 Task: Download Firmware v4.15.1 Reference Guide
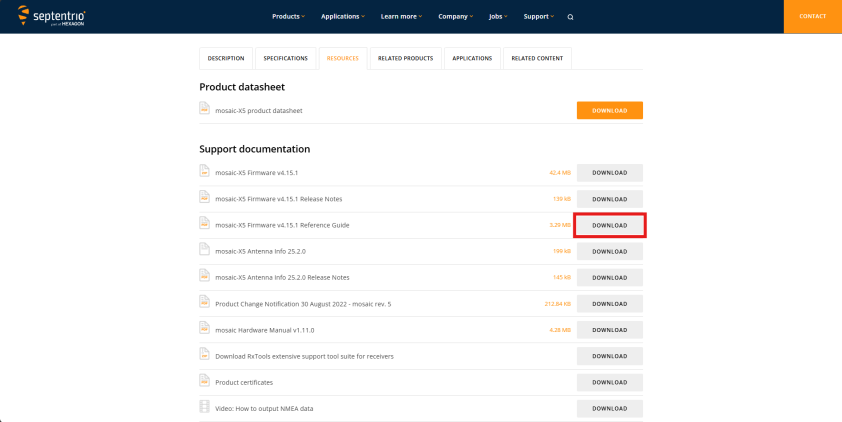(x=609, y=225)
